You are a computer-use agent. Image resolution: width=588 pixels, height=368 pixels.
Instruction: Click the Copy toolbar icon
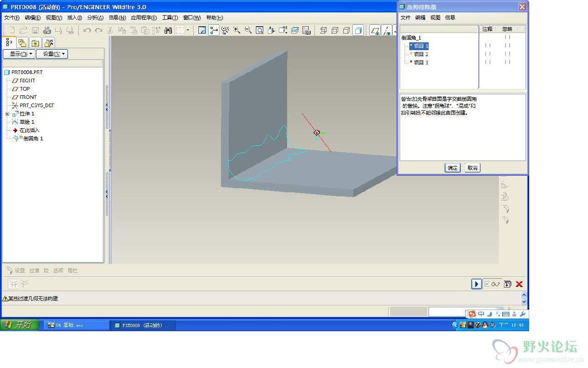click(x=122, y=30)
